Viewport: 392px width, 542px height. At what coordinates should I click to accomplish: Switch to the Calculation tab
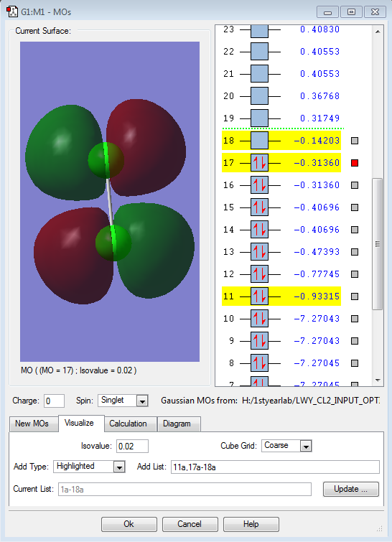coord(128,424)
